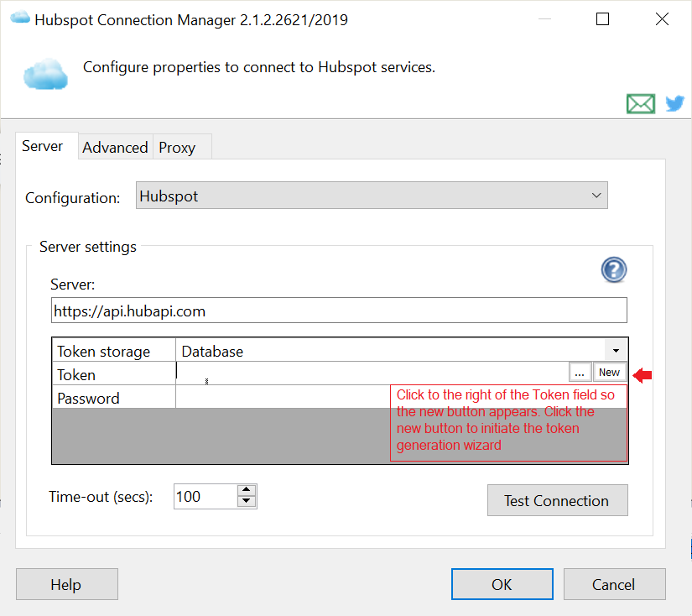Click the Server URL input field
692x616 pixels.
coord(339,311)
